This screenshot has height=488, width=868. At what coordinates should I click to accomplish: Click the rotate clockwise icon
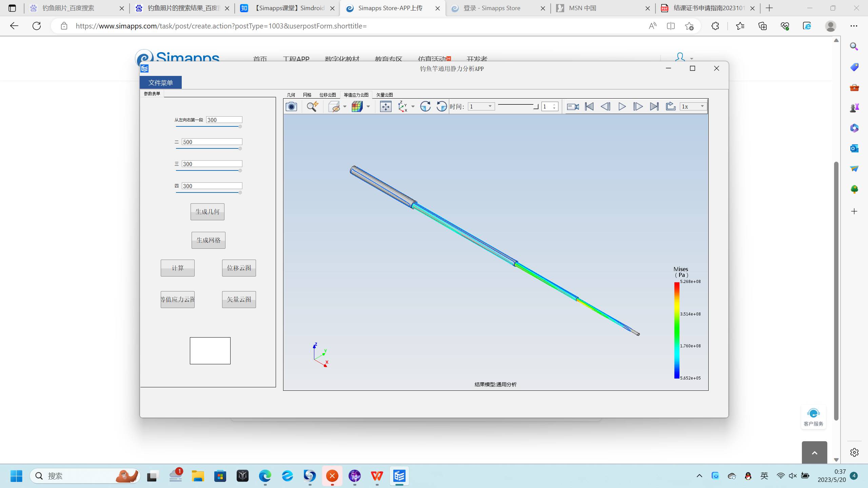(x=425, y=106)
